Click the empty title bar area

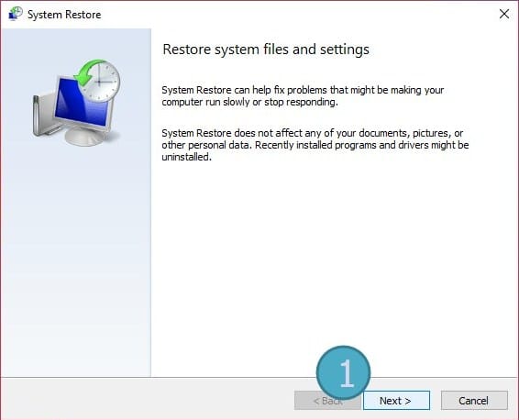tap(298, 15)
